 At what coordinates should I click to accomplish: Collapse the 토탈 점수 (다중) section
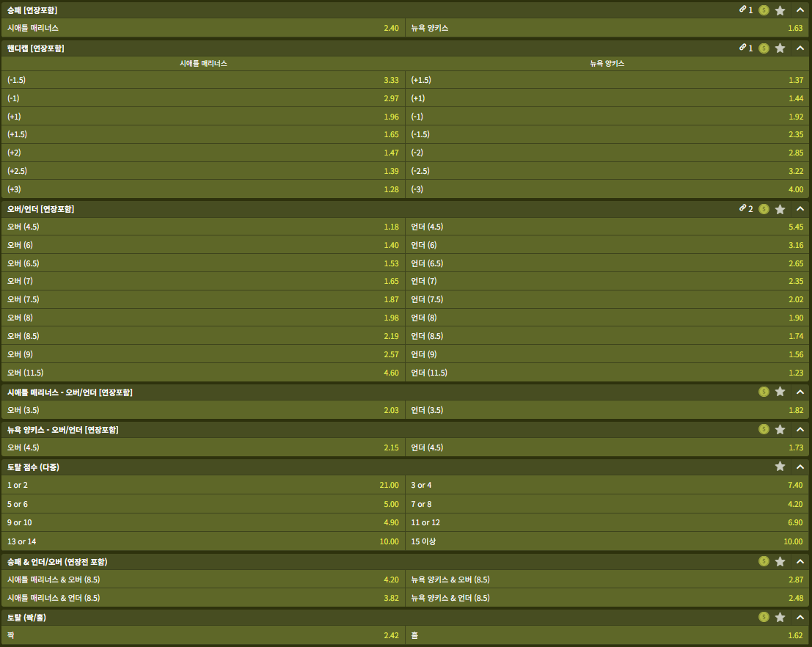[800, 467]
